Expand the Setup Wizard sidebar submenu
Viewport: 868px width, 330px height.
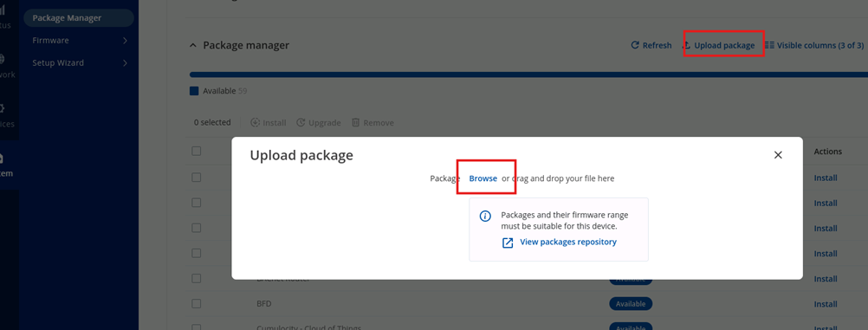point(125,62)
